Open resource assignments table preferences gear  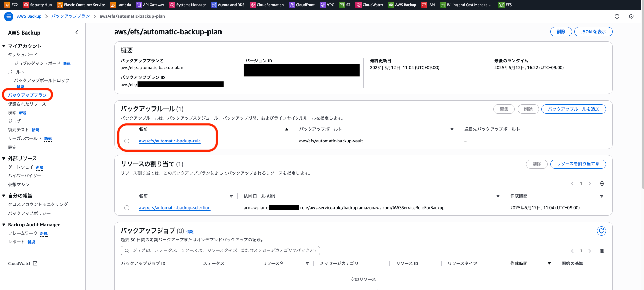tap(602, 184)
